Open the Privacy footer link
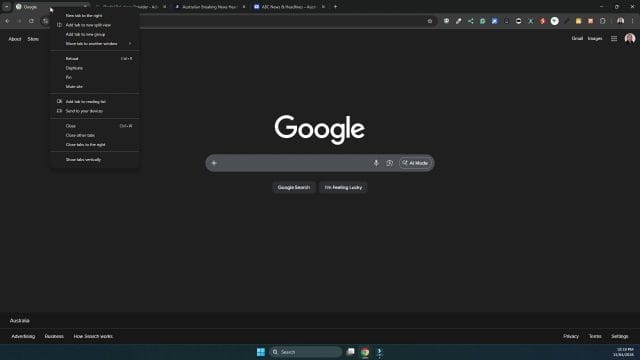Screen dimensions: 640x360 point(571,336)
